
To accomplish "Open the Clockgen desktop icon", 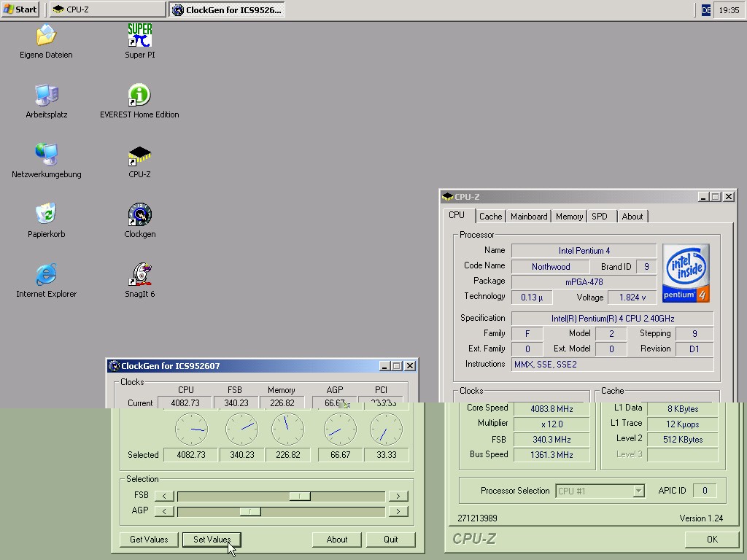I will tap(139, 215).
